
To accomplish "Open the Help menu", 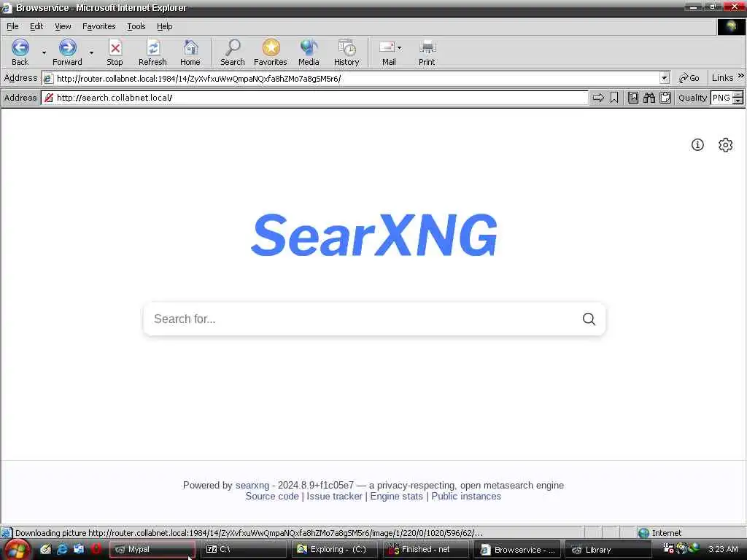I will [164, 26].
